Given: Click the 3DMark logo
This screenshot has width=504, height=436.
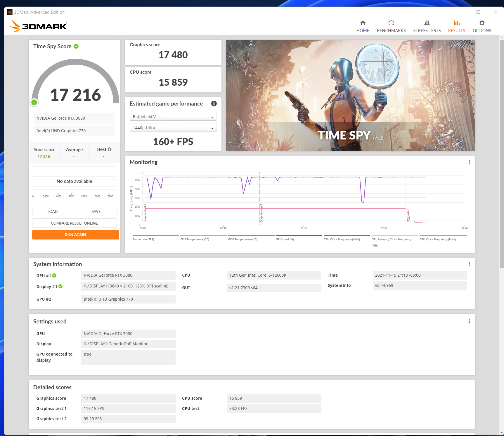Looking at the screenshot, I should 38,26.
